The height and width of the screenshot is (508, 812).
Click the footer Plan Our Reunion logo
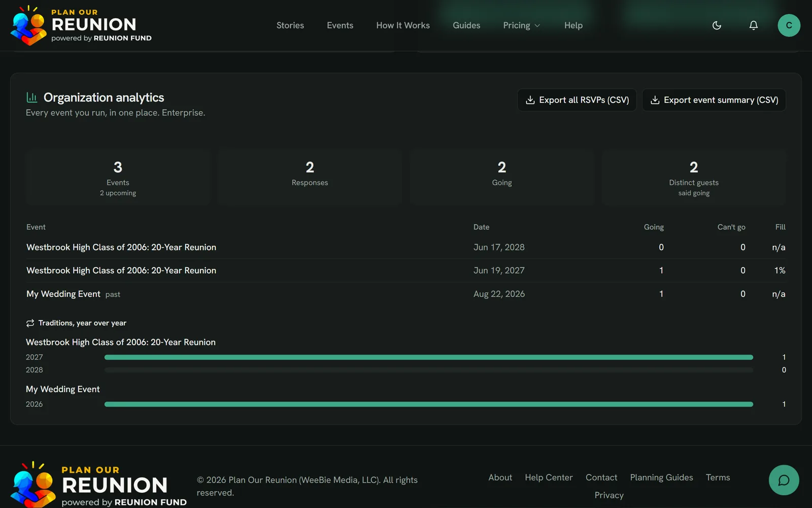99,484
